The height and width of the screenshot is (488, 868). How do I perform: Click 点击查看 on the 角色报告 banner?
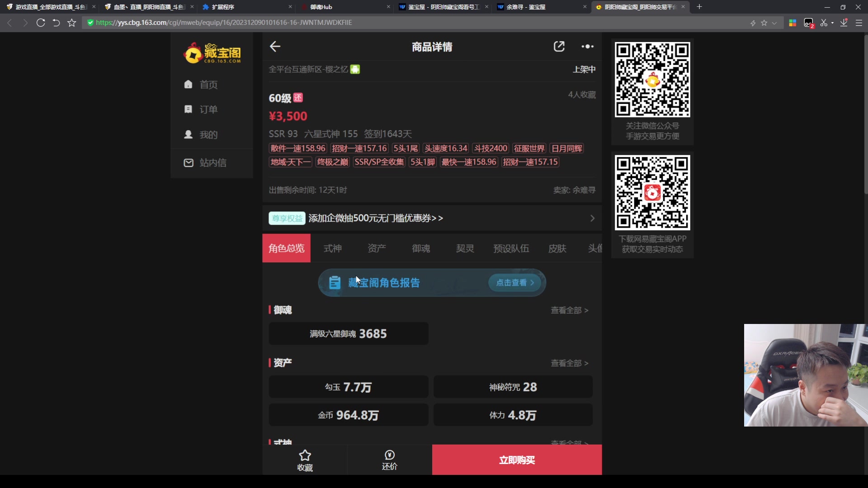(514, 282)
